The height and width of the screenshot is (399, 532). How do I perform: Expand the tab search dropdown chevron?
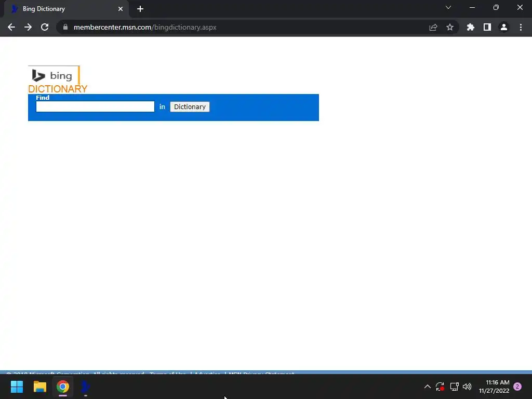pyautogui.click(x=448, y=7)
